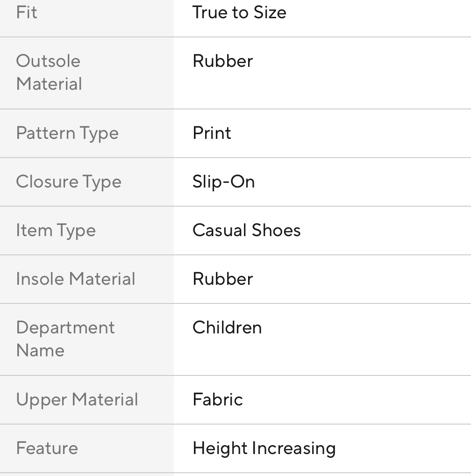
Task: Select the Rubber value beside Outsole Material
Action: 222,61
